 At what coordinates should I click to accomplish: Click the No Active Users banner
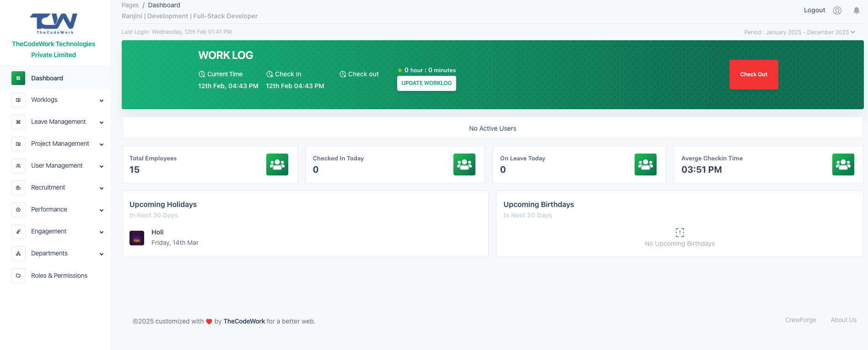(x=493, y=128)
